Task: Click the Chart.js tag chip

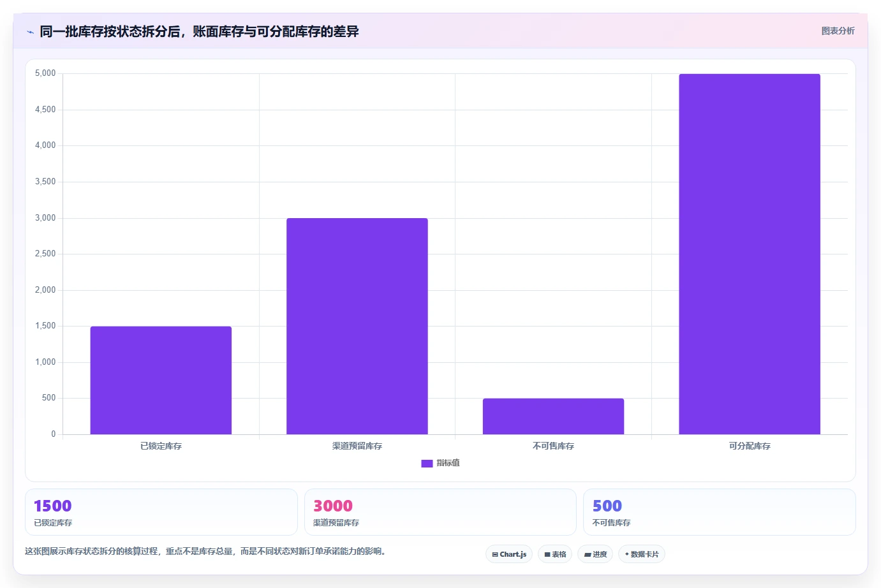Action: [509, 554]
